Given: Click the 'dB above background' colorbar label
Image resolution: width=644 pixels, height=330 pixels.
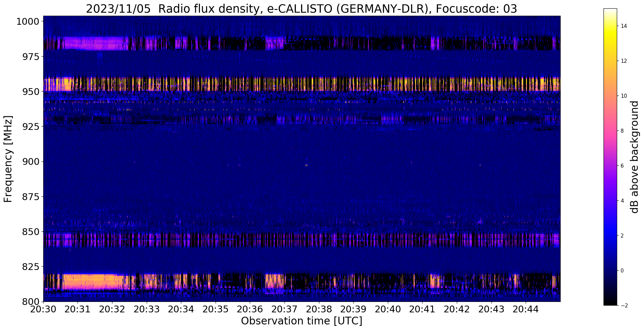Looking at the screenshot, I should pos(634,157).
